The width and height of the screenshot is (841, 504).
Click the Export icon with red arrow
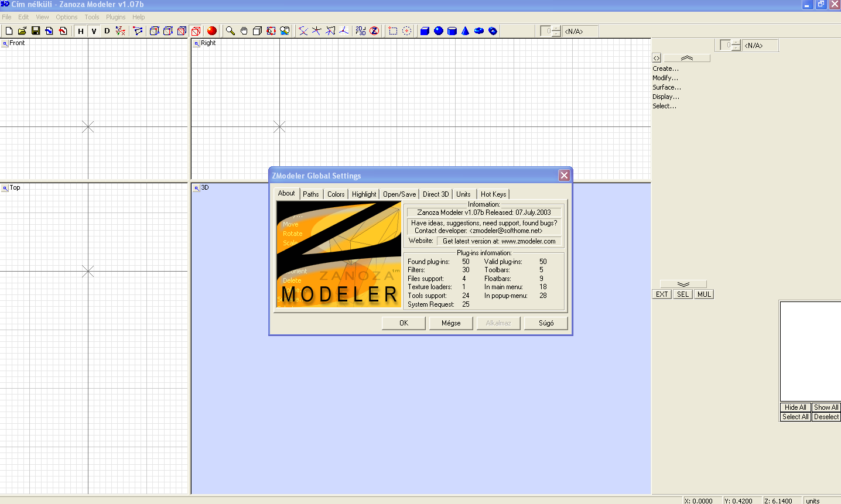(x=63, y=31)
